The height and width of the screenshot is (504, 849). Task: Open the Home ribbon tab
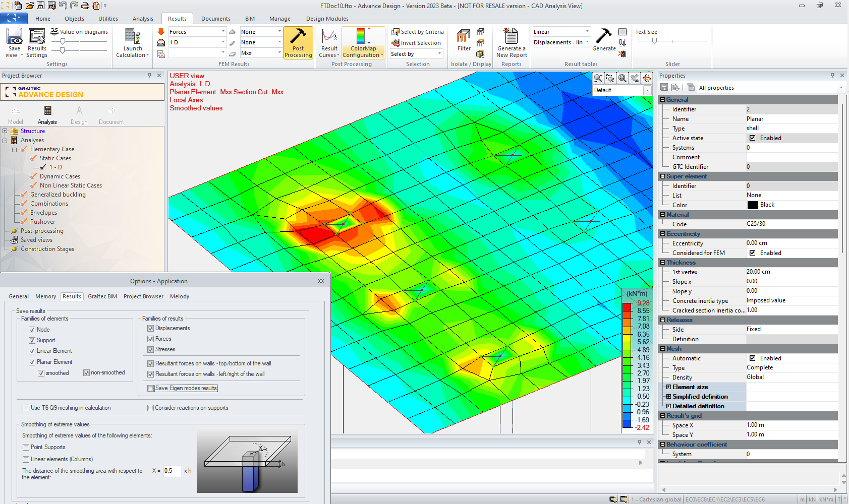coord(43,19)
